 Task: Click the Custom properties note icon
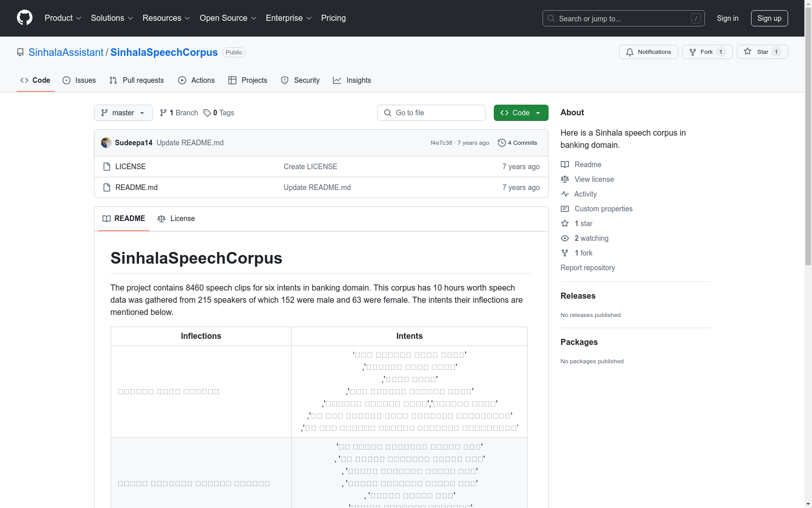point(565,209)
